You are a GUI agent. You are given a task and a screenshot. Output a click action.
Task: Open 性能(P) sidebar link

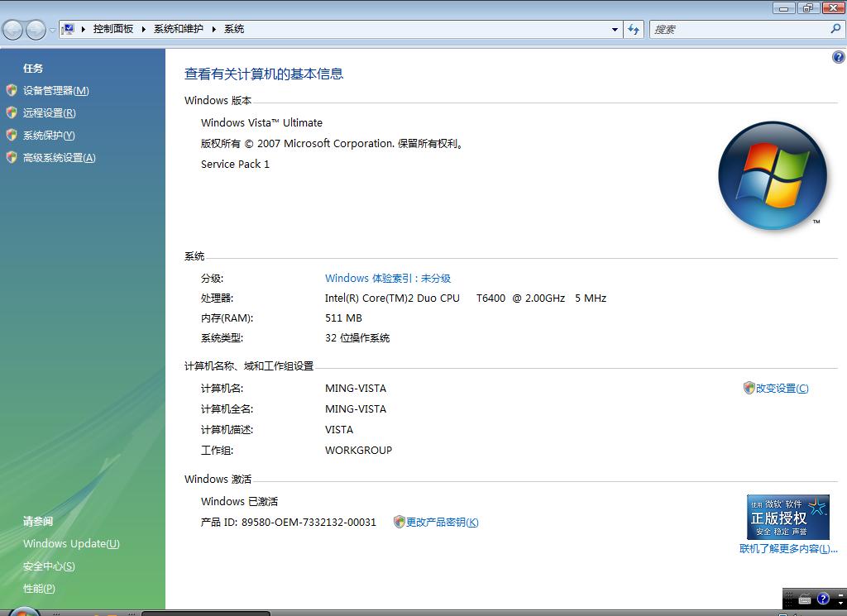pos(39,589)
